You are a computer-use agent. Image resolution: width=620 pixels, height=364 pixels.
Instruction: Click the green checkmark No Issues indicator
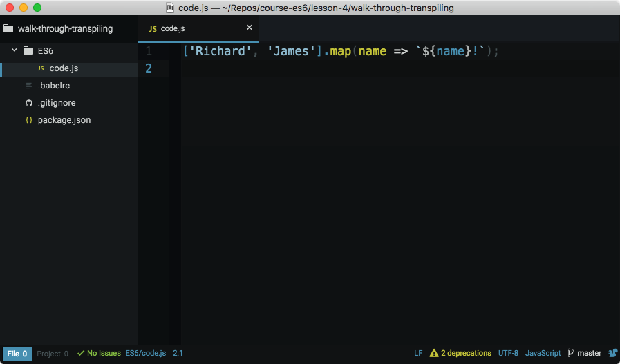click(x=99, y=354)
